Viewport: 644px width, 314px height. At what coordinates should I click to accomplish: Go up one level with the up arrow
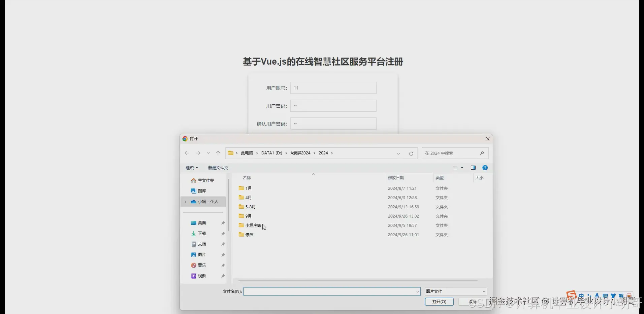tap(218, 153)
